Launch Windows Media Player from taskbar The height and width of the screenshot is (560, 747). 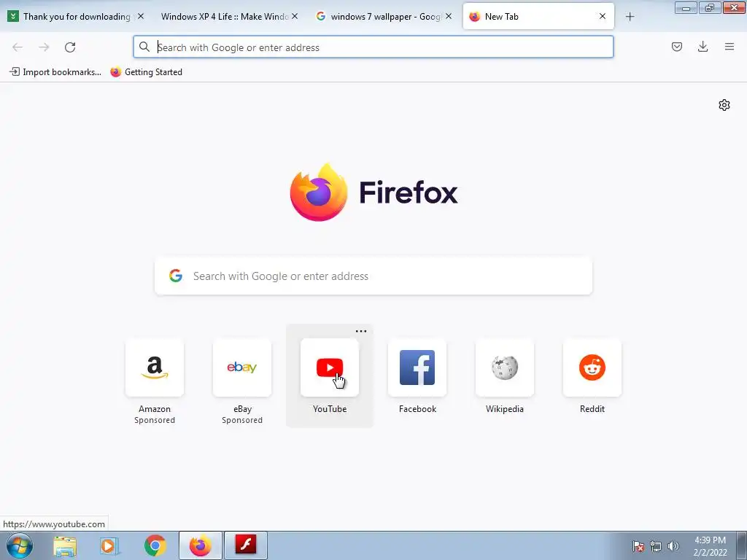[109, 545]
